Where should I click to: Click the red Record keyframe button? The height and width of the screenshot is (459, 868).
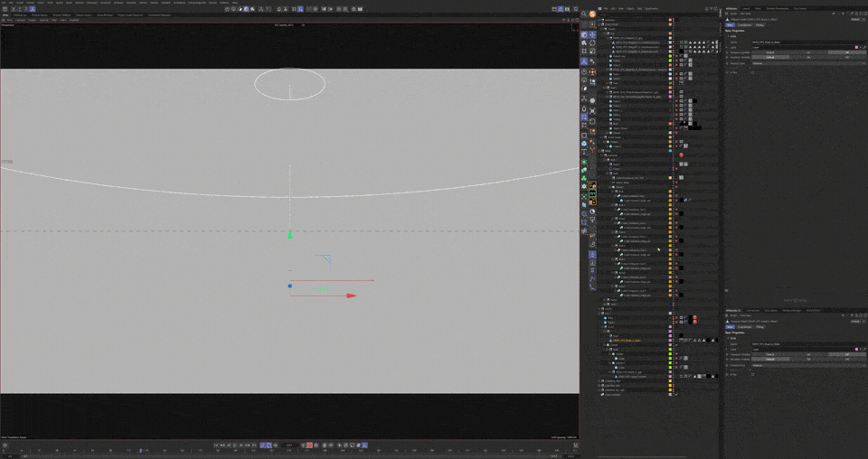[309, 445]
